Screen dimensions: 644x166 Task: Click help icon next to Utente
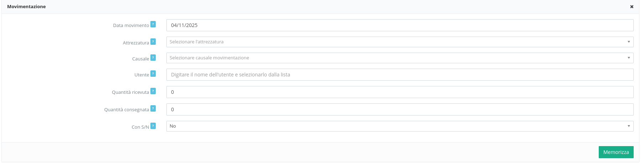(x=153, y=74)
